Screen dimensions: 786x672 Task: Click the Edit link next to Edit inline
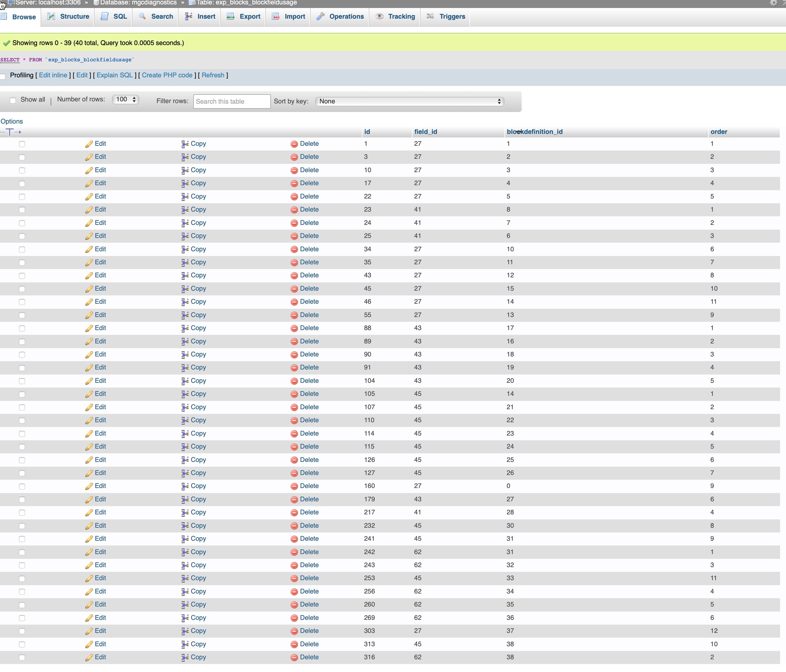pos(82,75)
